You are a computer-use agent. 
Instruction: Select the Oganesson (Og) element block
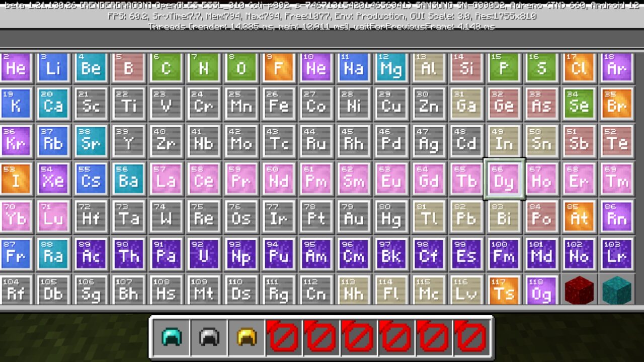click(541, 292)
